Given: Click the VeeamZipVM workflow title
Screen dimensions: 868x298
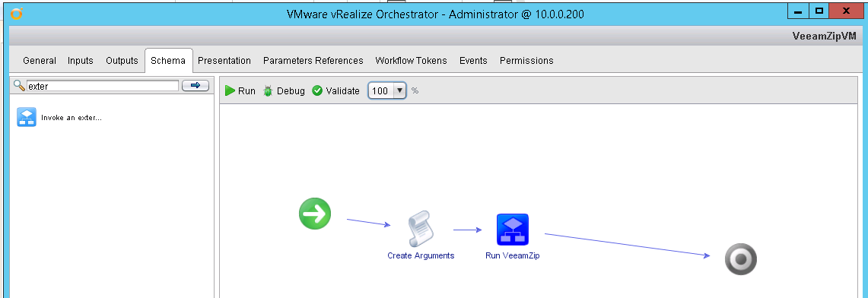Looking at the screenshot, I should (825, 36).
